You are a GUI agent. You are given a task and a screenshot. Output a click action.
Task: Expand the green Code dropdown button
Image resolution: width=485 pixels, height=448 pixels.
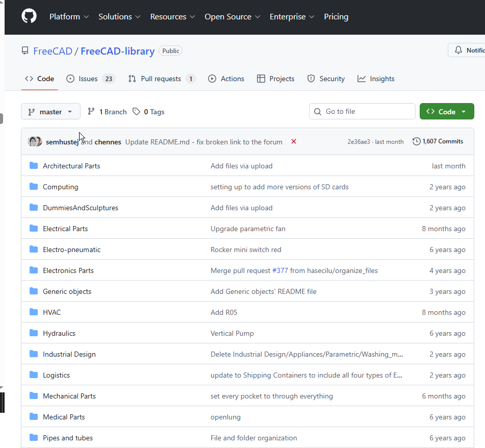click(x=447, y=112)
